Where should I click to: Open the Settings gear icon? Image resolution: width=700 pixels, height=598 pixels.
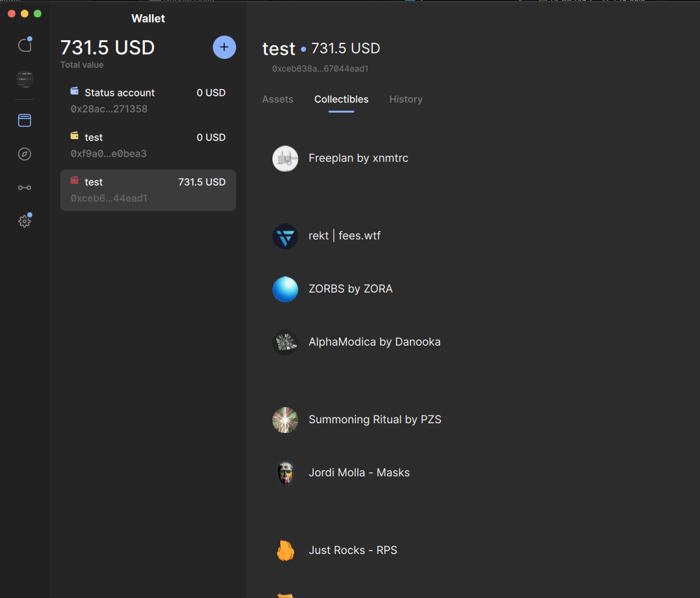pyautogui.click(x=25, y=221)
